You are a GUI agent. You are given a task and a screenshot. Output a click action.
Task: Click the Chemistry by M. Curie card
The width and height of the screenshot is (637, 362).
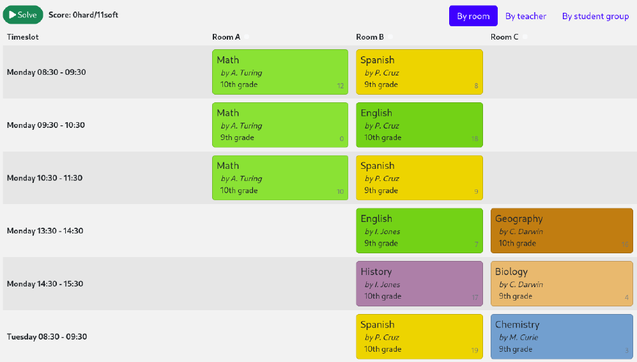coord(562,336)
